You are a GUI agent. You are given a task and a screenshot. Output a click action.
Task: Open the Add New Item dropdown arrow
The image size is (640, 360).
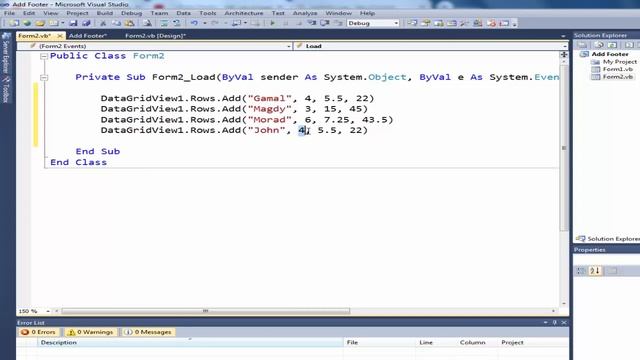62,23
